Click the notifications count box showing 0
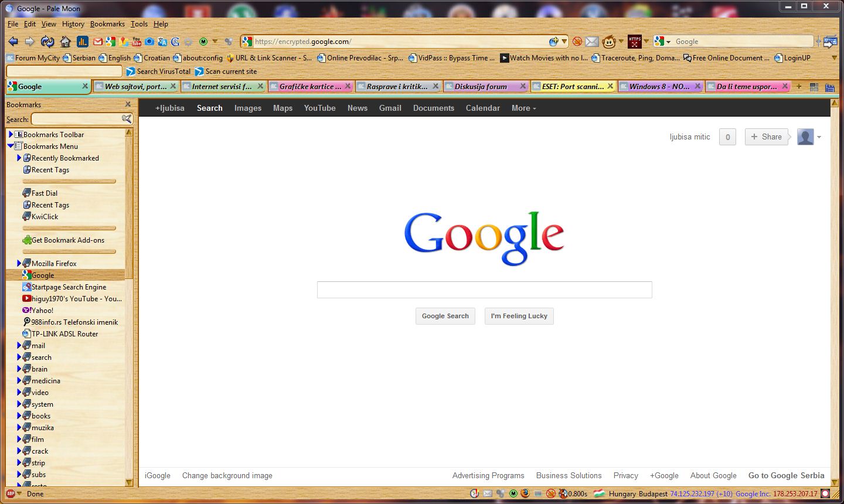The width and height of the screenshot is (844, 504). pyautogui.click(x=727, y=137)
